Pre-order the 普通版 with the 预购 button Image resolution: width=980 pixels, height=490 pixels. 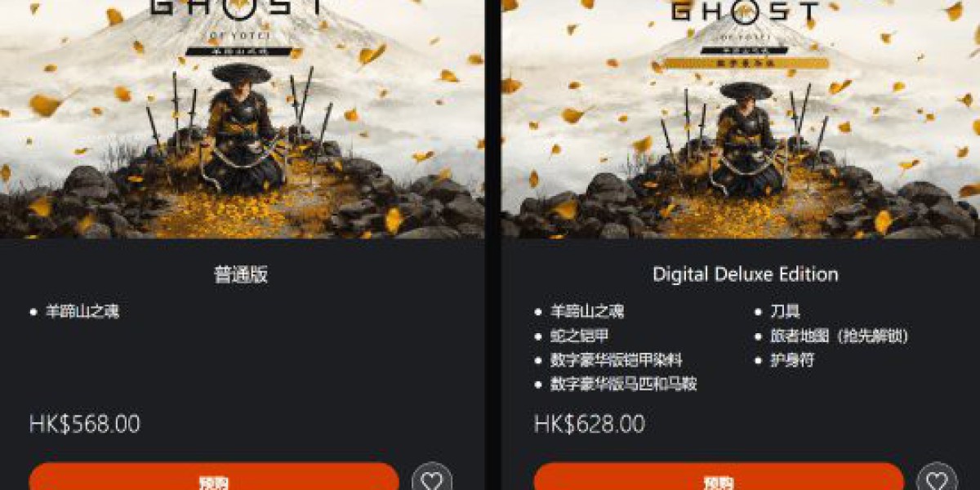(x=214, y=479)
